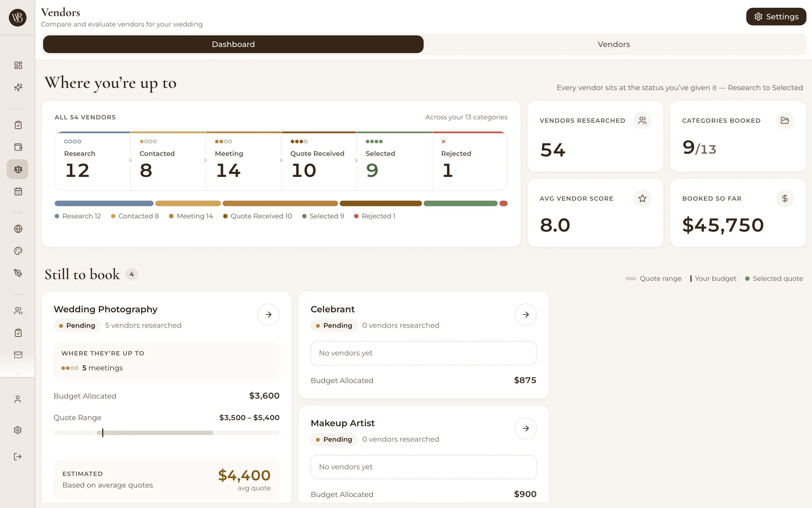Click the '$3,500 – $5,400' quote range value

click(x=249, y=418)
